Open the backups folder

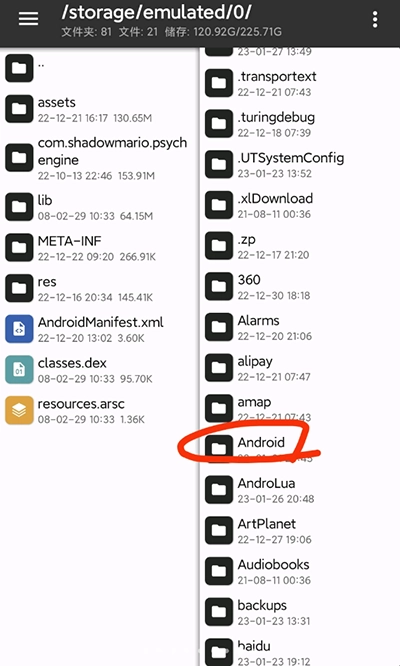click(x=299, y=612)
